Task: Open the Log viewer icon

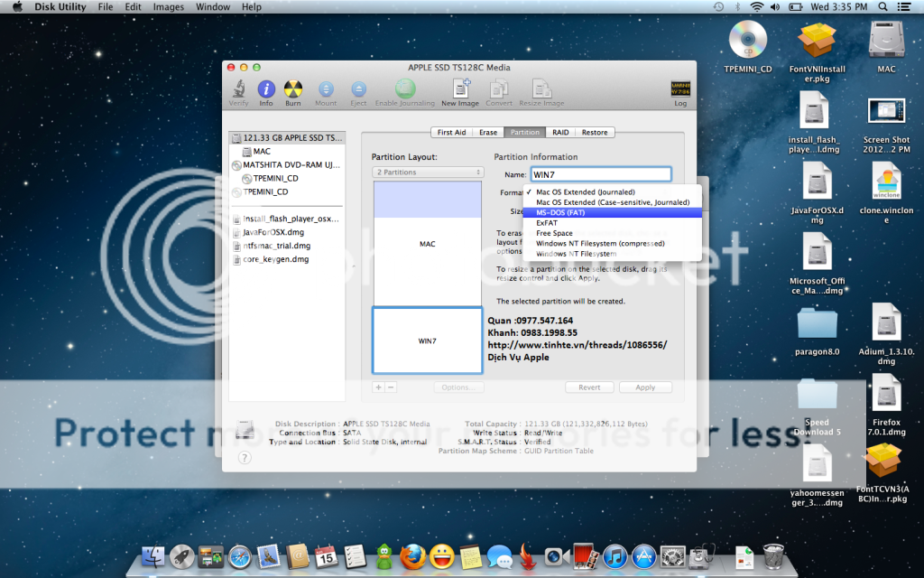Action: (680, 89)
